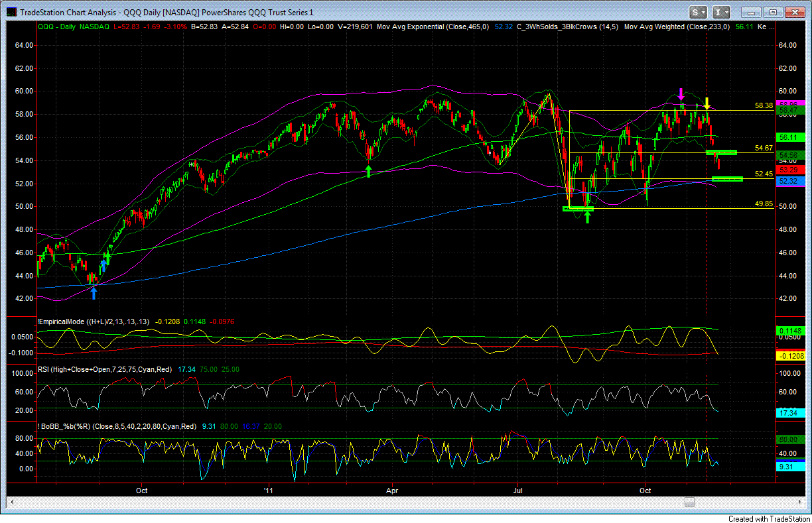Open the I dropdown in the title bar
Viewport: 812px width, 523px height.
[721, 12]
